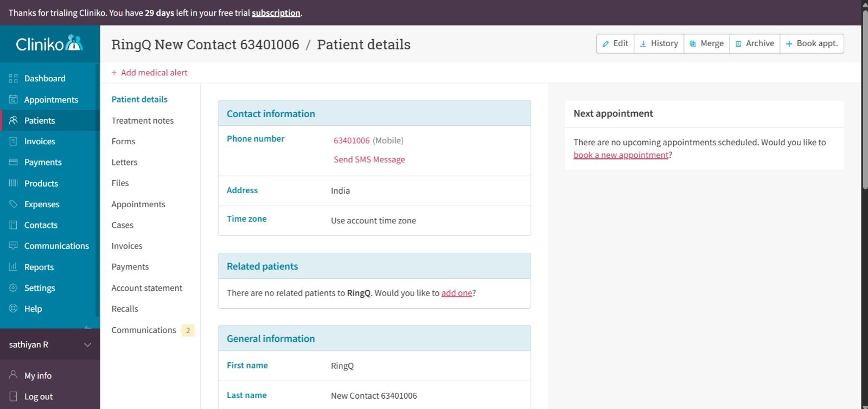Click the Add medical alert link
Image resolution: width=868 pixels, height=409 pixels.
[x=154, y=73]
